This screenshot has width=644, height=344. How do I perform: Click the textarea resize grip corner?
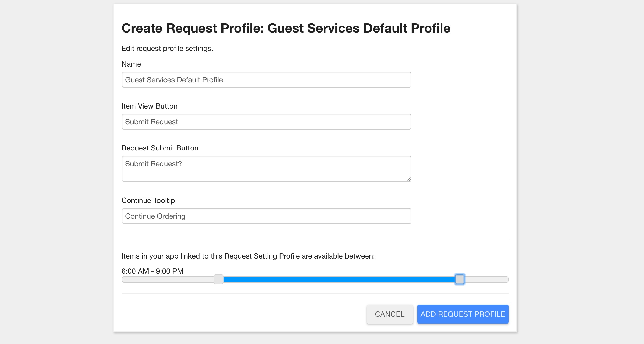pos(409,179)
